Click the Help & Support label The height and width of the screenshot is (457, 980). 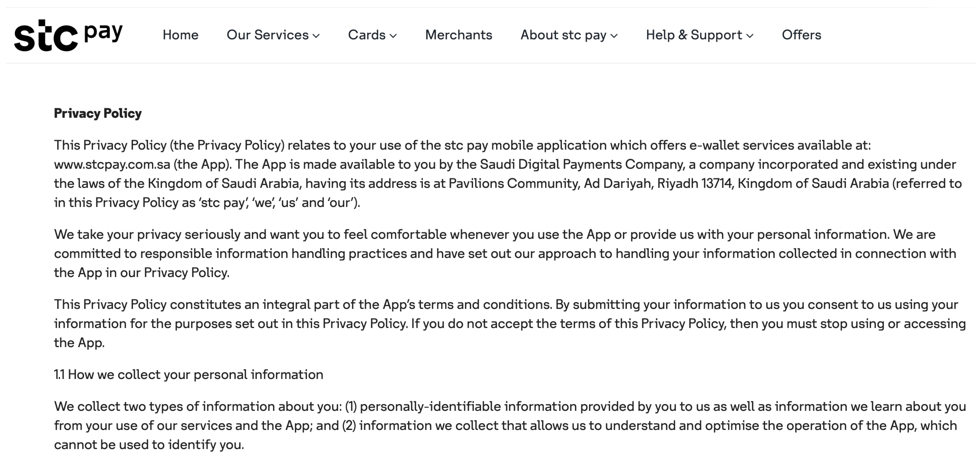point(693,35)
